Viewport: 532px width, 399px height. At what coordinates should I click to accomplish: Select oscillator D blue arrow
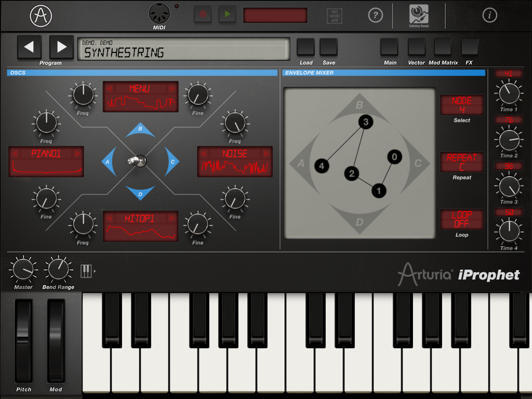point(140,192)
